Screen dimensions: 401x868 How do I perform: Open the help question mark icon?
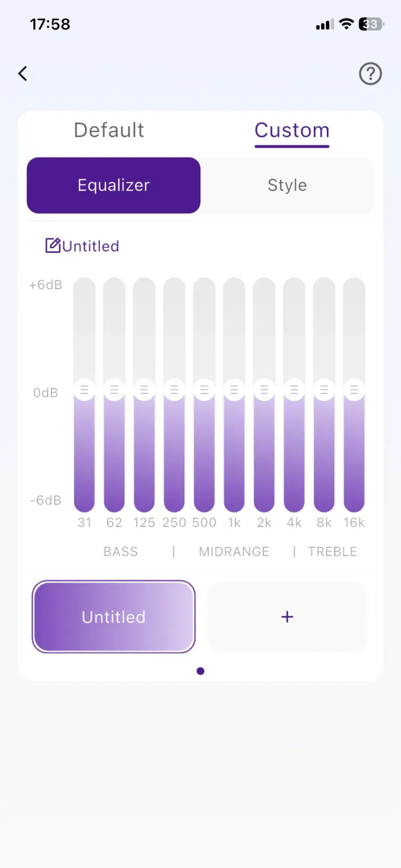click(370, 74)
